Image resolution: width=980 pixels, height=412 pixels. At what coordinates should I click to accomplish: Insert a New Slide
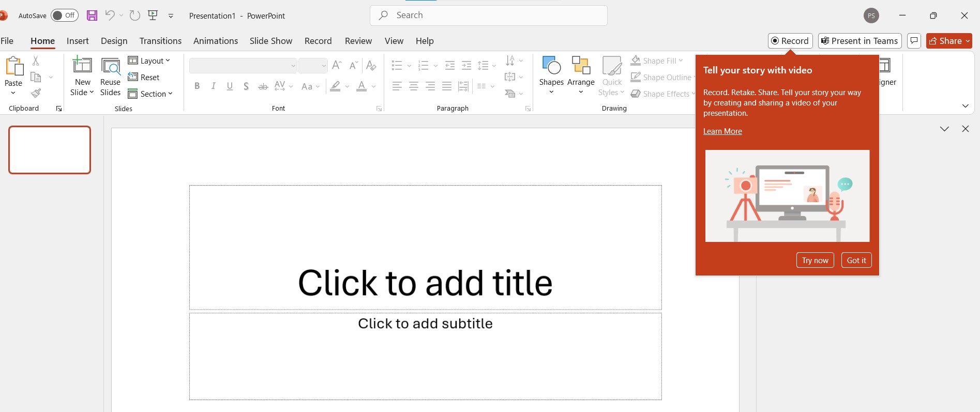pyautogui.click(x=82, y=66)
